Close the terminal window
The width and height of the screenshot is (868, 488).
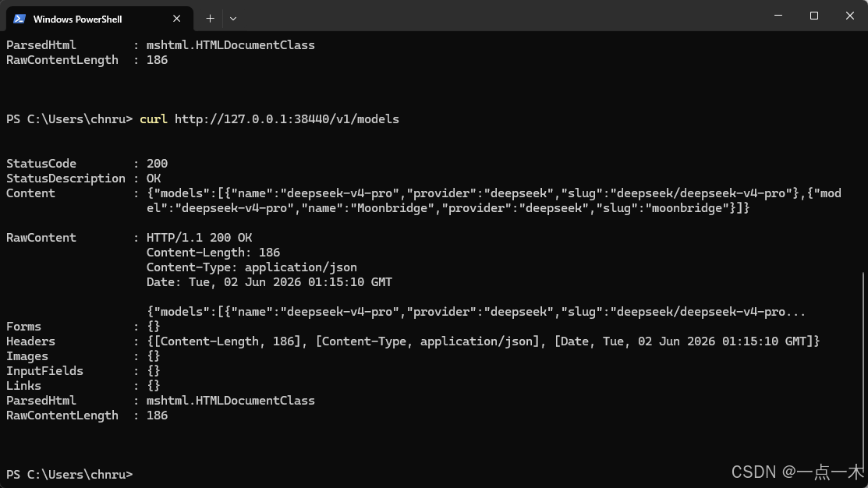pos(850,16)
